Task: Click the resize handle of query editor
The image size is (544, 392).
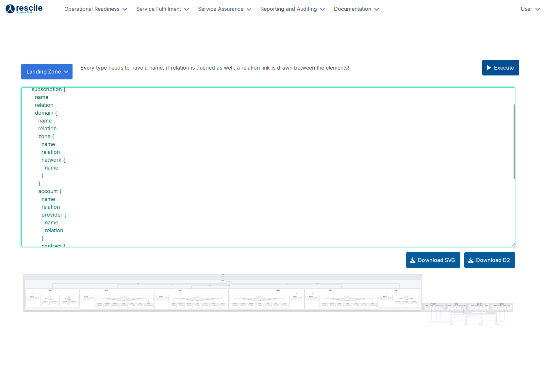Action: (x=513, y=245)
